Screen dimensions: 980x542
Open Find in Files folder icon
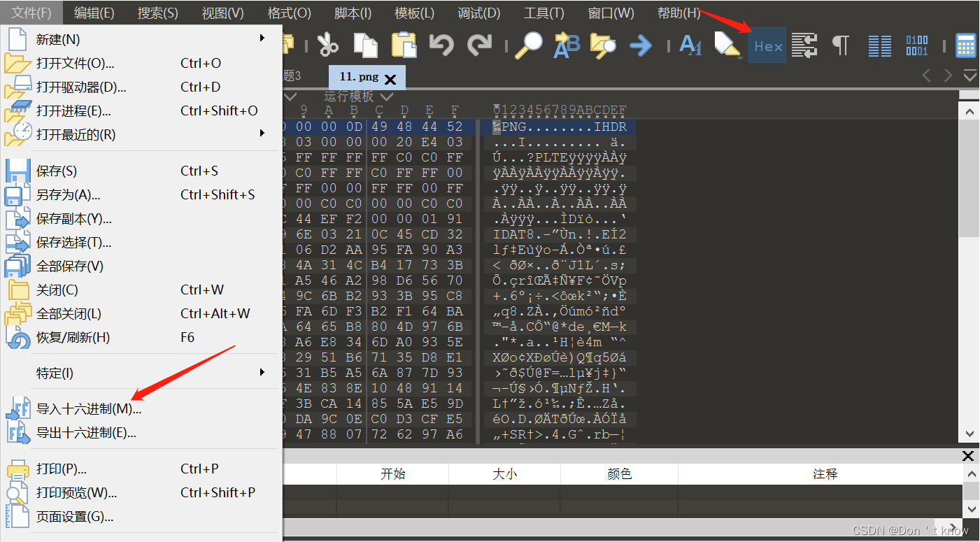[x=603, y=45]
